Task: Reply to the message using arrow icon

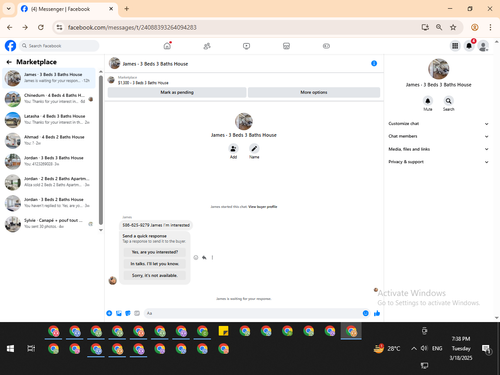Action: [x=204, y=257]
